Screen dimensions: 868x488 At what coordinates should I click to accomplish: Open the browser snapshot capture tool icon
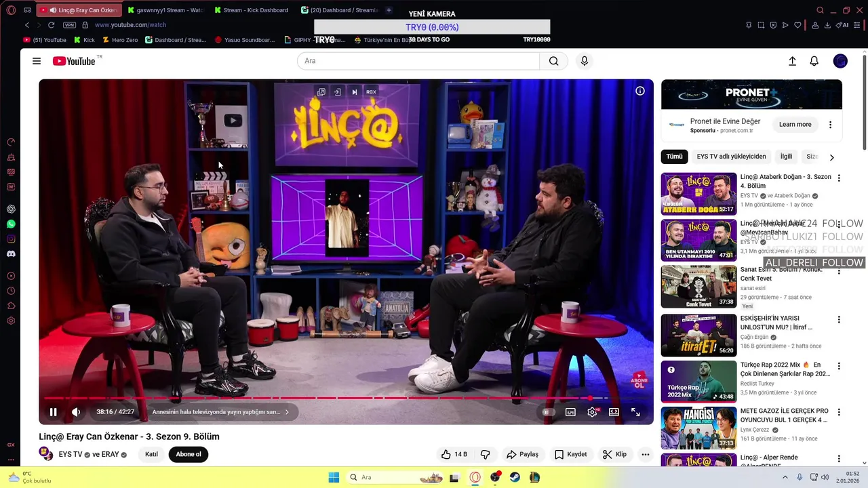click(x=761, y=25)
